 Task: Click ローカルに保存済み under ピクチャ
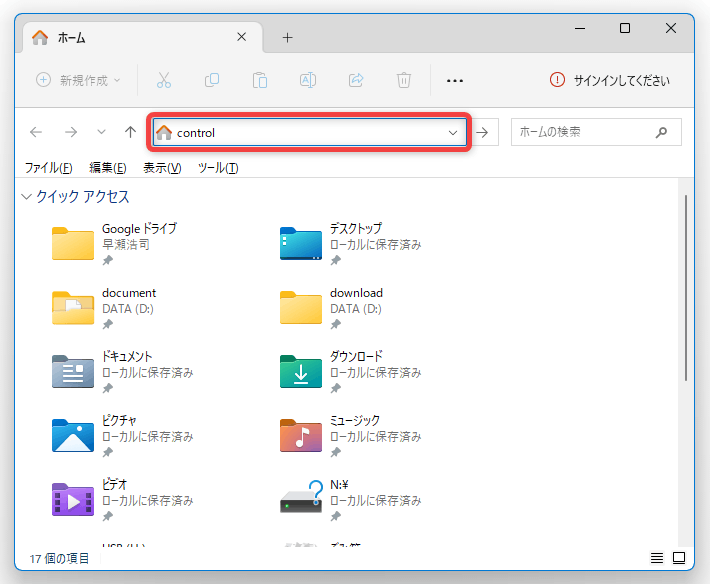[148, 437]
